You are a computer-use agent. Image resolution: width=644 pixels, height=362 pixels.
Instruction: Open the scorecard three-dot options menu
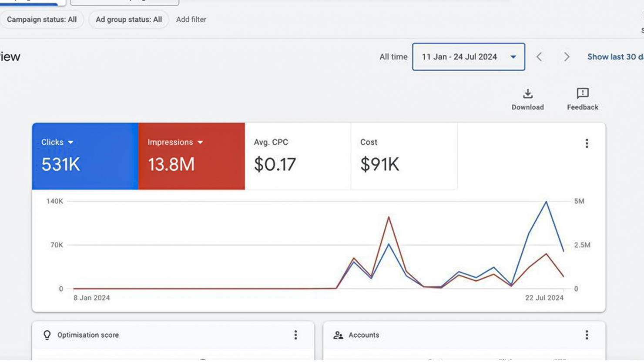pos(587,143)
